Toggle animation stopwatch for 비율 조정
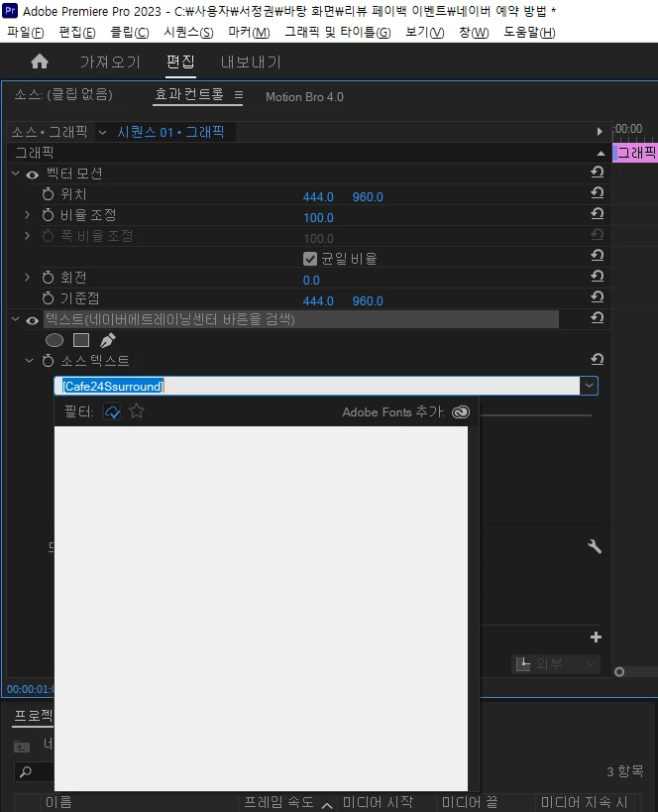658x812 pixels. (x=48, y=215)
